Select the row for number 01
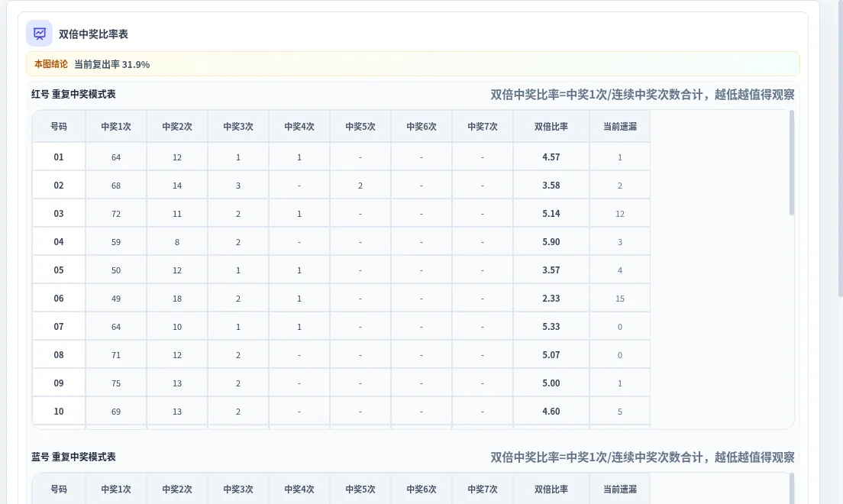The image size is (843, 504). (x=341, y=157)
